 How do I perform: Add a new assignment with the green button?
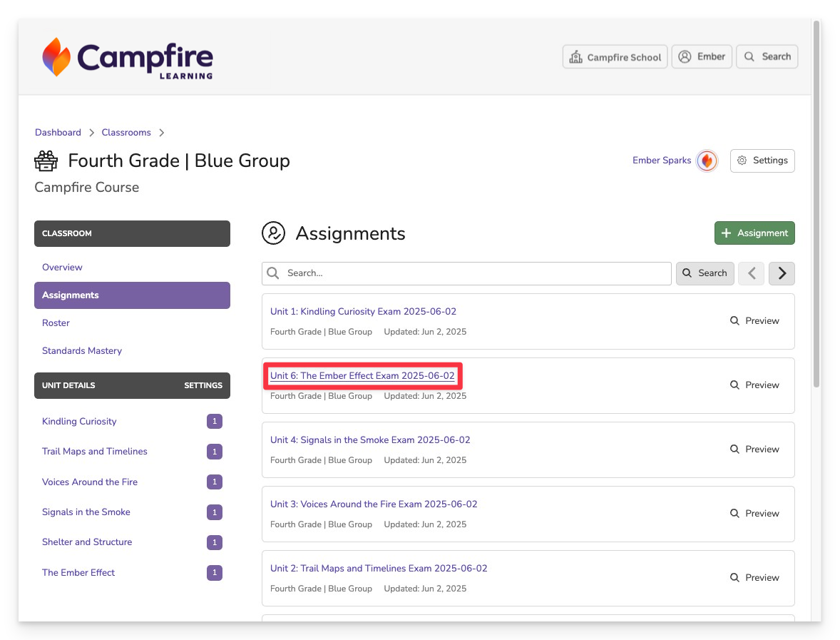(x=754, y=233)
